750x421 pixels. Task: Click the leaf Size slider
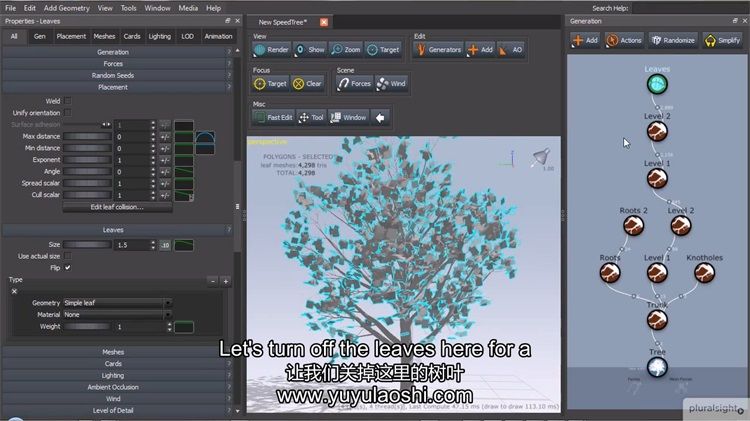click(87, 244)
